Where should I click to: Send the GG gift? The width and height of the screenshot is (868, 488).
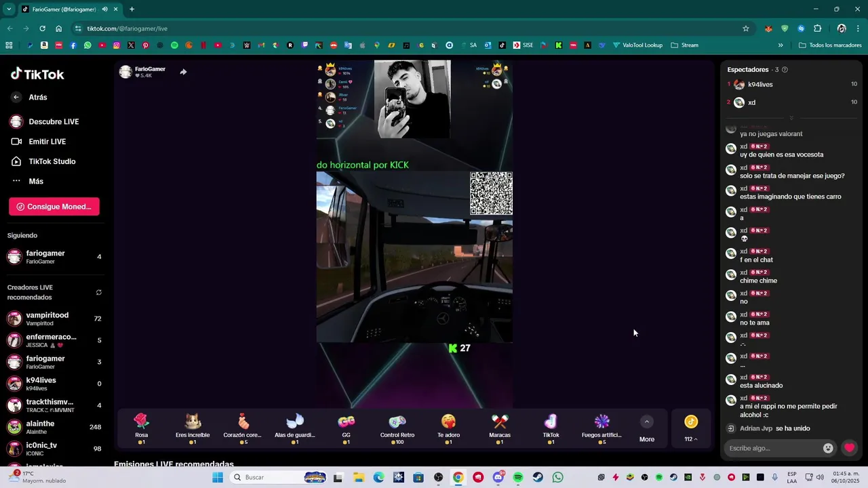[346, 428]
